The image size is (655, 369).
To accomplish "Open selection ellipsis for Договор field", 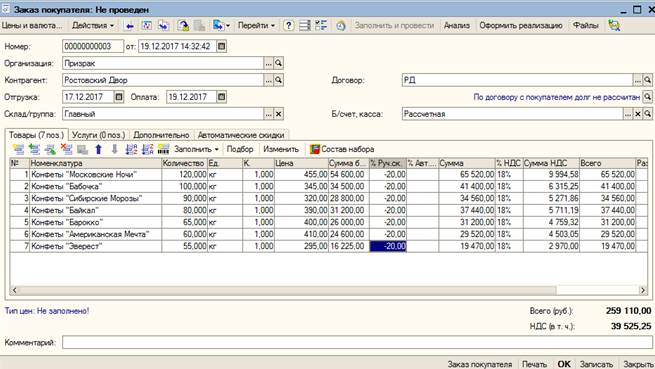I will click(637, 80).
